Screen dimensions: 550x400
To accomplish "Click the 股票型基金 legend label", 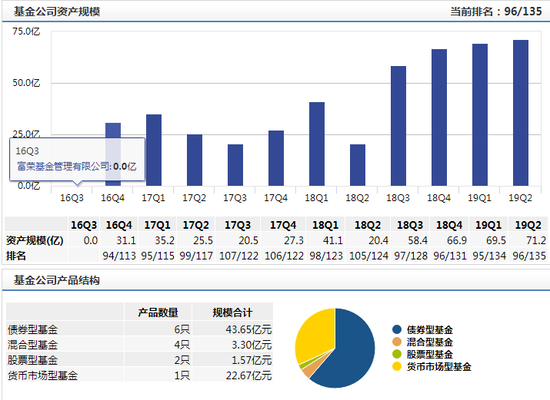I will 430,354.
